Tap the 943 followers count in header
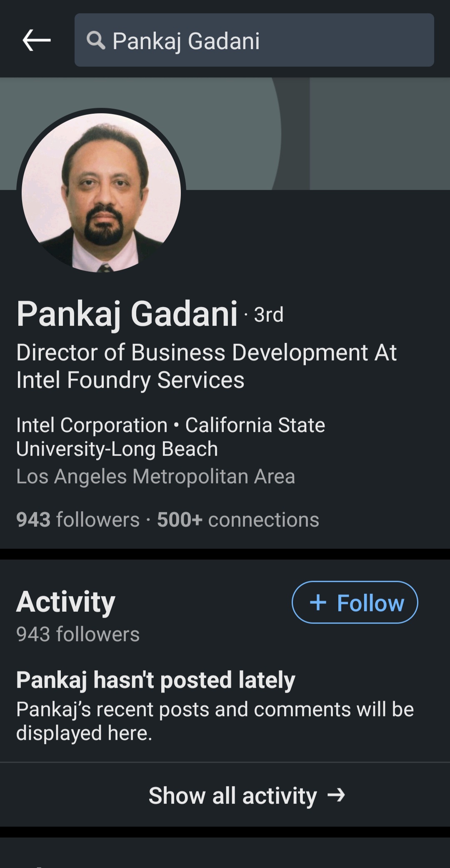450x868 pixels. tap(78, 520)
